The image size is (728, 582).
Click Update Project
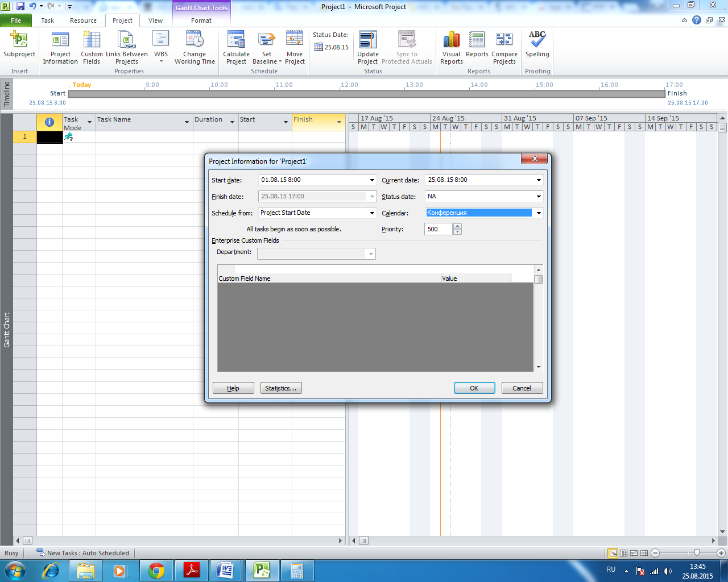367,48
